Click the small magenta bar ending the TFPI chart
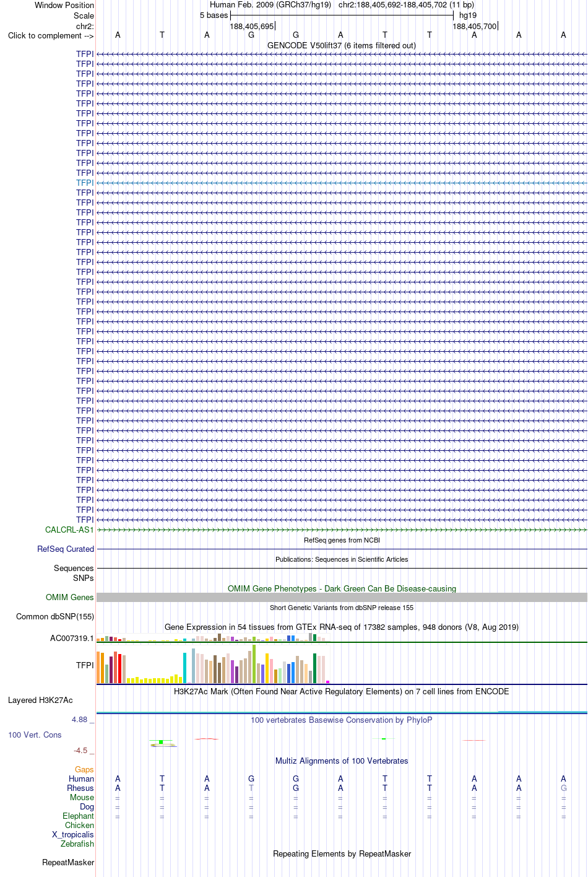 pos(328,681)
